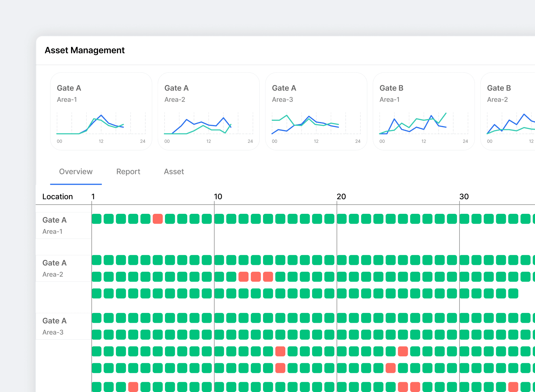Open the Report tab
535x392 pixels.
tap(128, 172)
